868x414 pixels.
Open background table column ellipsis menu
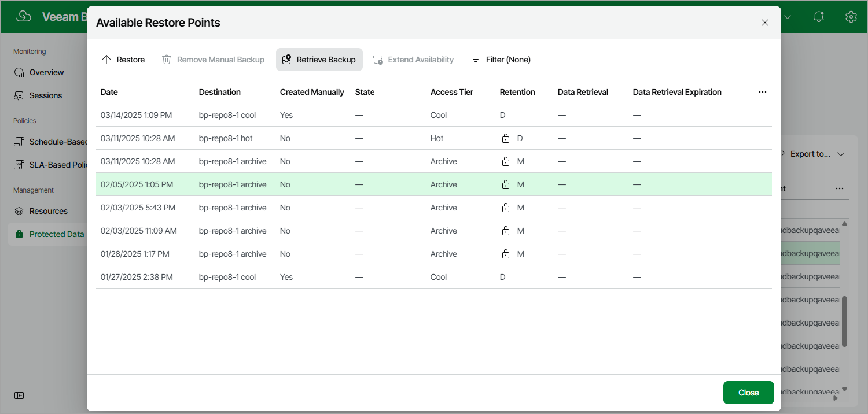(x=840, y=188)
